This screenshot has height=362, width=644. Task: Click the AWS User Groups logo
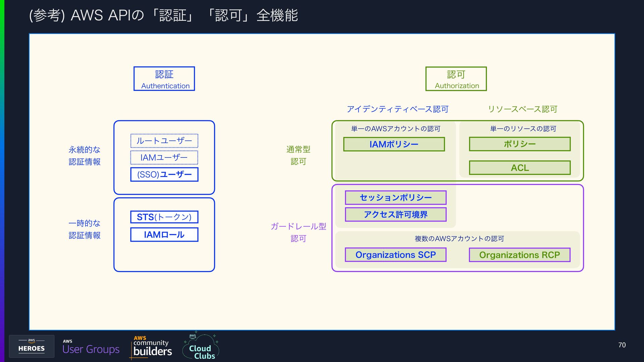tap(91, 347)
